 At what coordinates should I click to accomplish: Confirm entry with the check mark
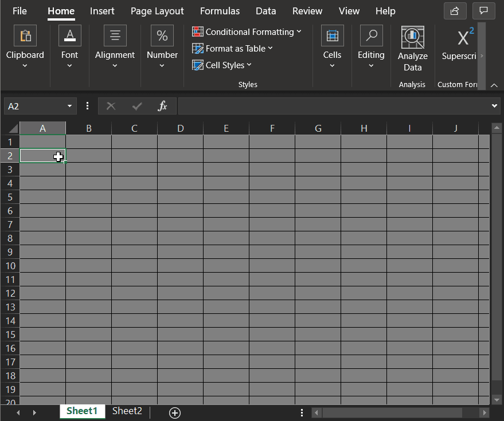137,105
